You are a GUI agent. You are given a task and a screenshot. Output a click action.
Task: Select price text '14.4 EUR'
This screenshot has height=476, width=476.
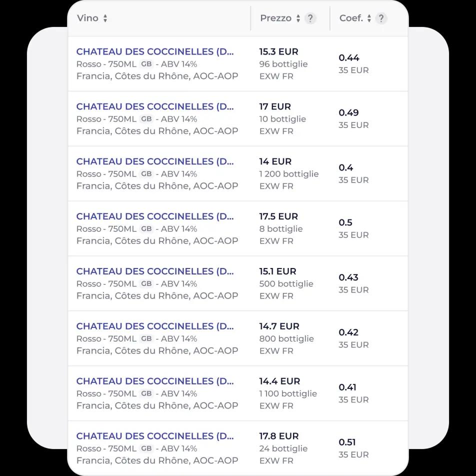279,381
